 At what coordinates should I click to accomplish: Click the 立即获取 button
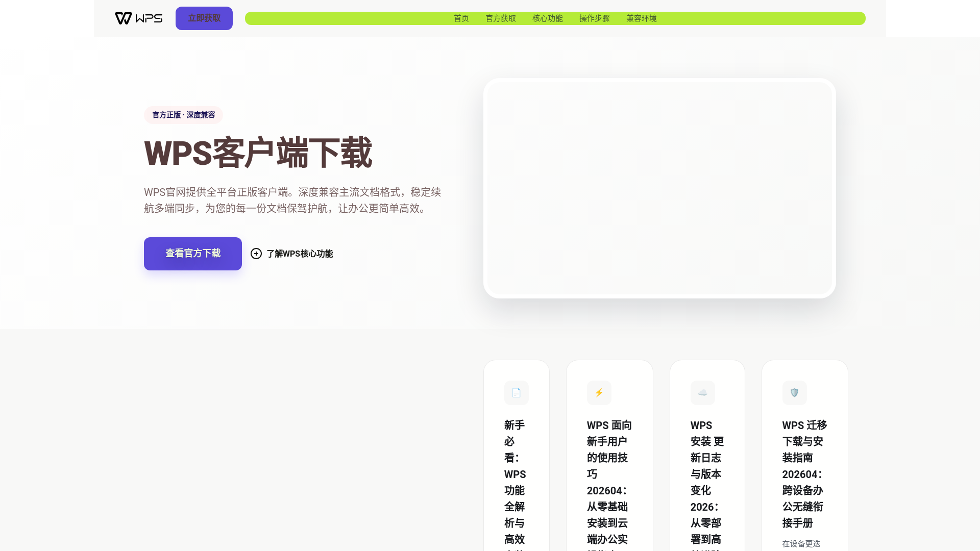(204, 18)
